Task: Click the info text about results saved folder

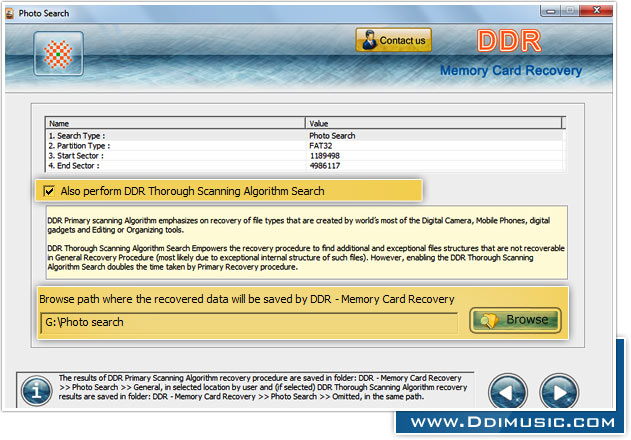Action: 263,387
